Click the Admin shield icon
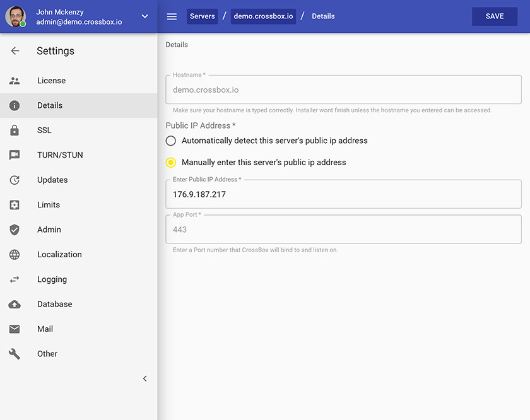The width and height of the screenshot is (530, 420). tap(15, 230)
